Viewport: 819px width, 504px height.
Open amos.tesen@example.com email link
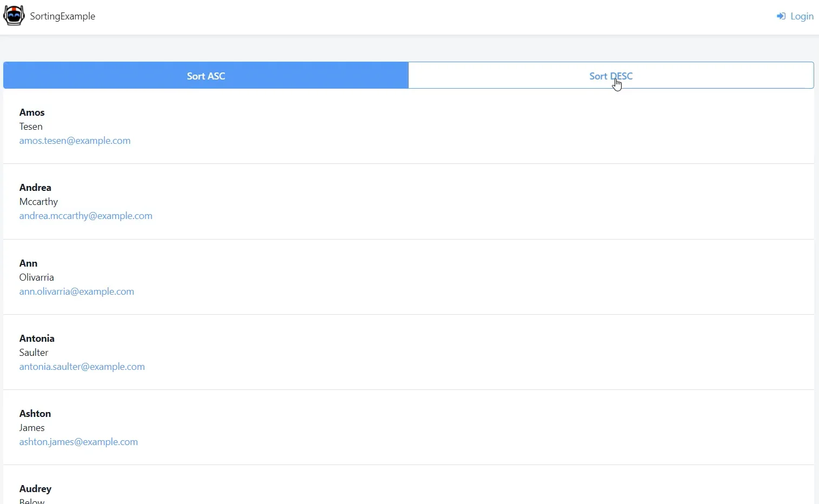pyautogui.click(x=75, y=141)
